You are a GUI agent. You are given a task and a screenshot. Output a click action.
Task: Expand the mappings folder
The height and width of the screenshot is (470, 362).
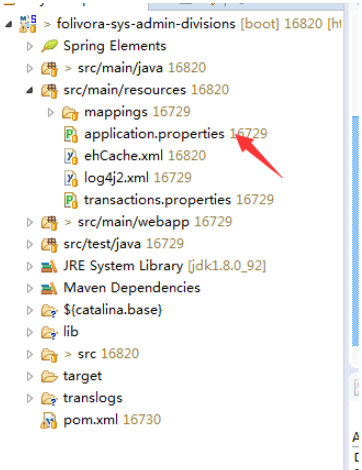pyautogui.click(x=51, y=112)
